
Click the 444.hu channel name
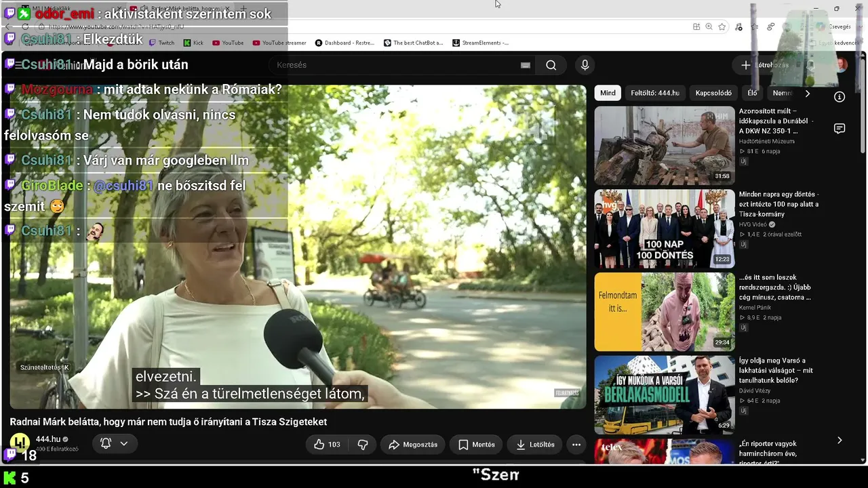click(x=48, y=439)
